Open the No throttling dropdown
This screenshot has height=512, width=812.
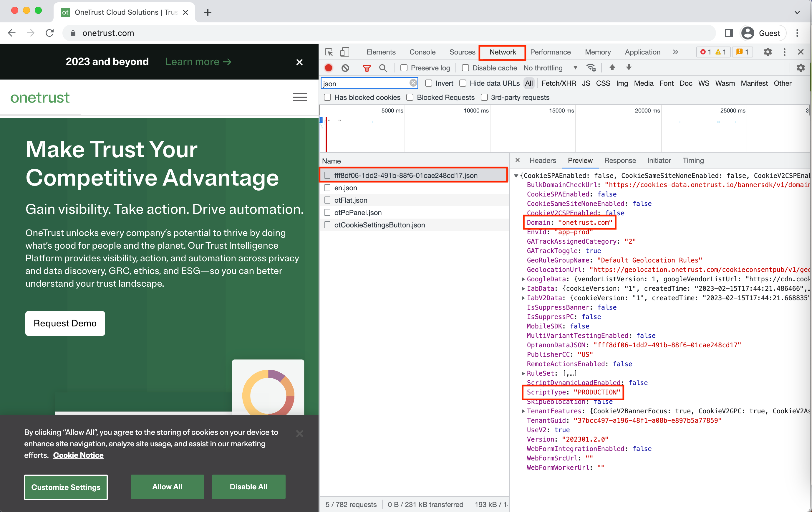point(550,68)
